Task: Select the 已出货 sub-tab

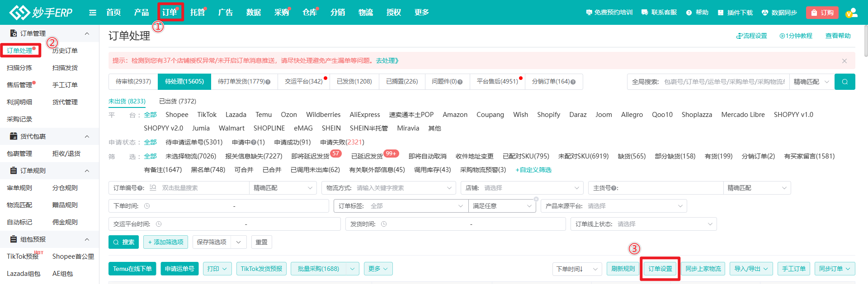Action: pos(178,101)
